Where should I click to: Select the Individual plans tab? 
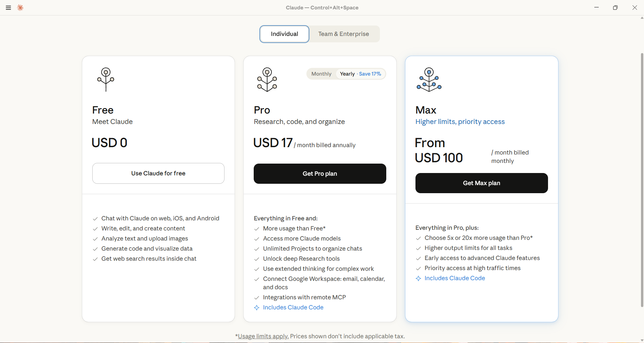(x=284, y=34)
